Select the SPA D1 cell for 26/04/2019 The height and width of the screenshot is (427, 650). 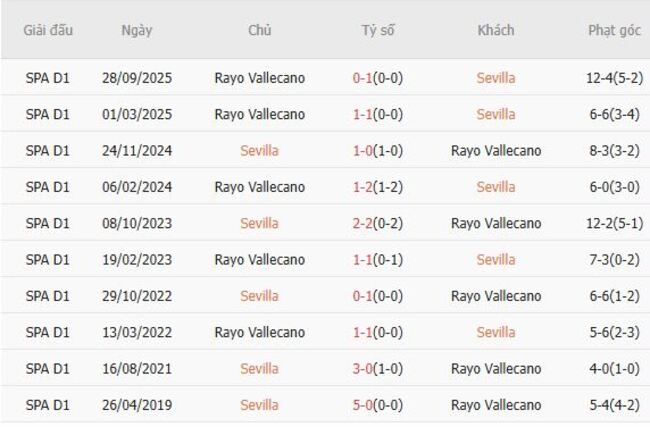point(48,405)
